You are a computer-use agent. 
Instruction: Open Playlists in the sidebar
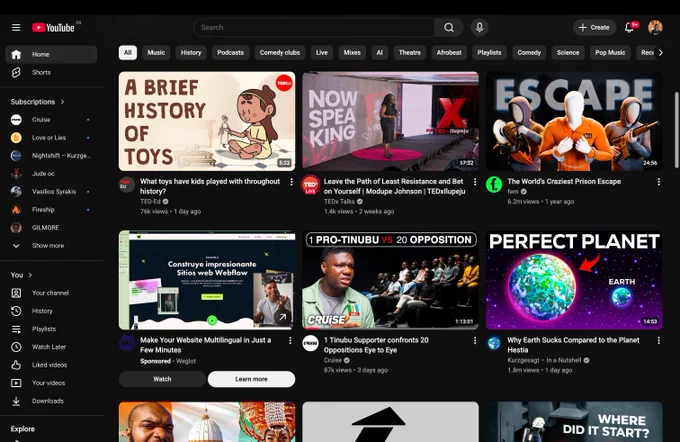tap(51, 329)
